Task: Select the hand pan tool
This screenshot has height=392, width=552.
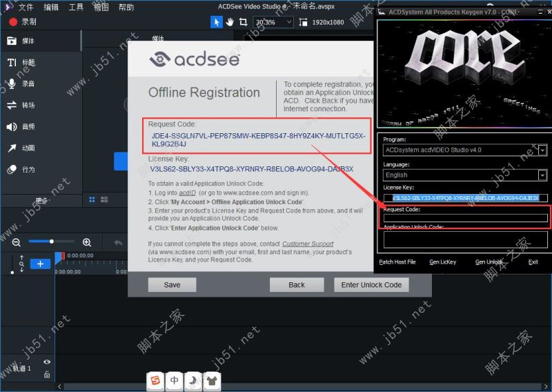Action: pos(230,22)
